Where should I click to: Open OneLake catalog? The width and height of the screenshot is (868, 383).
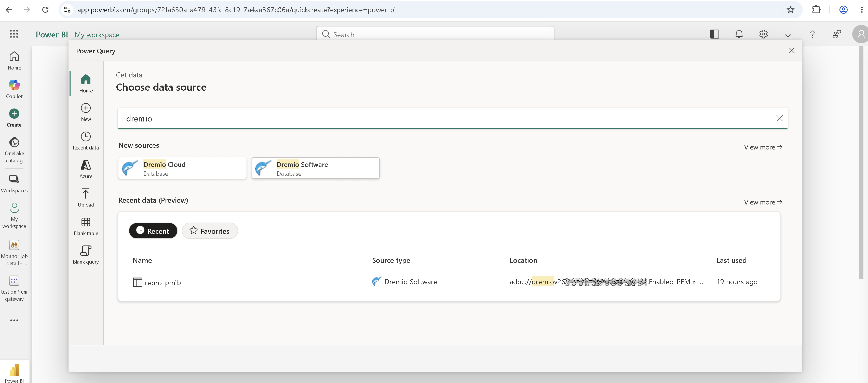pyautogui.click(x=14, y=150)
